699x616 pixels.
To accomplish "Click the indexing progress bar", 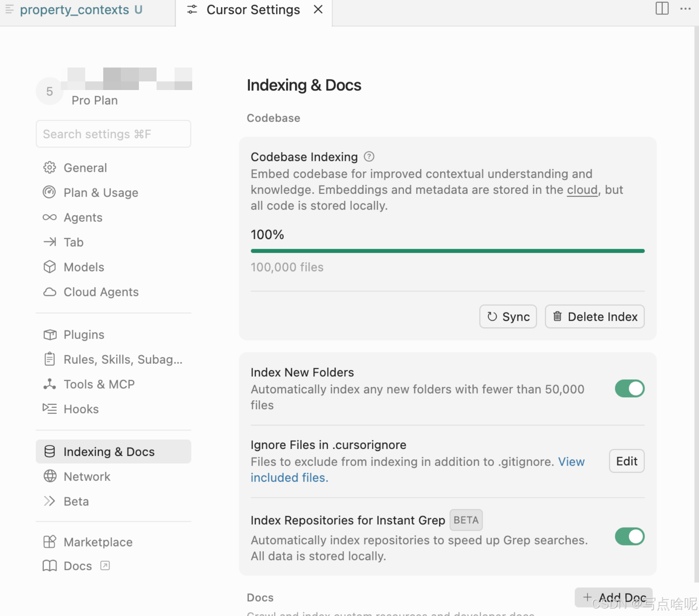I will point(447,251).
